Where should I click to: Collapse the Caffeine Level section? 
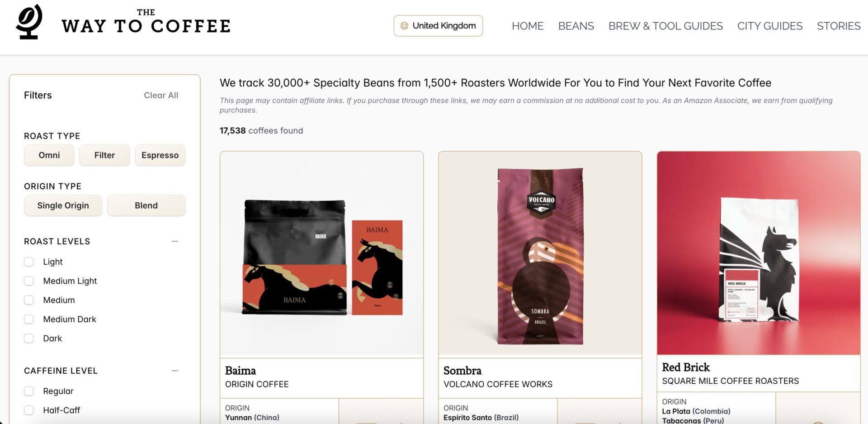(175, 371)
